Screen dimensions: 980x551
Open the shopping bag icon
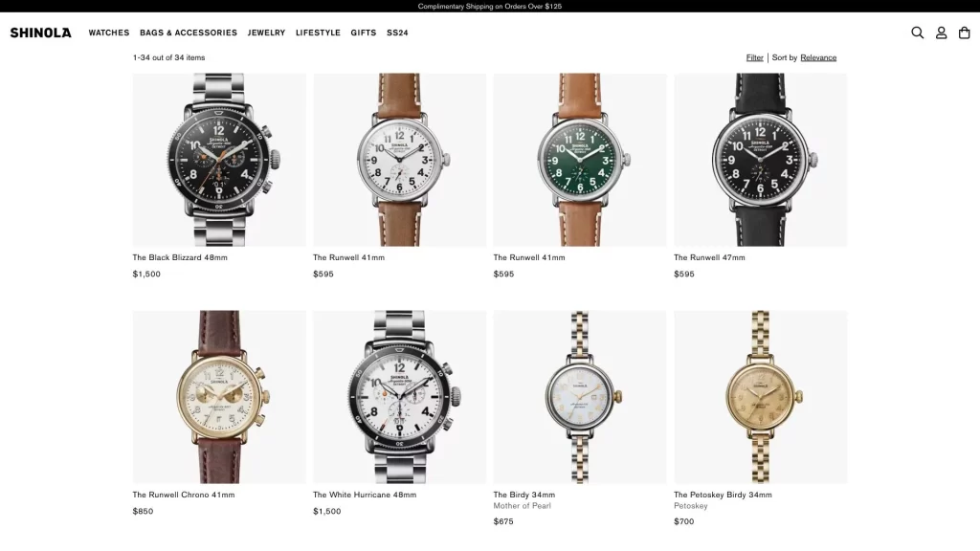pos(965,33)
